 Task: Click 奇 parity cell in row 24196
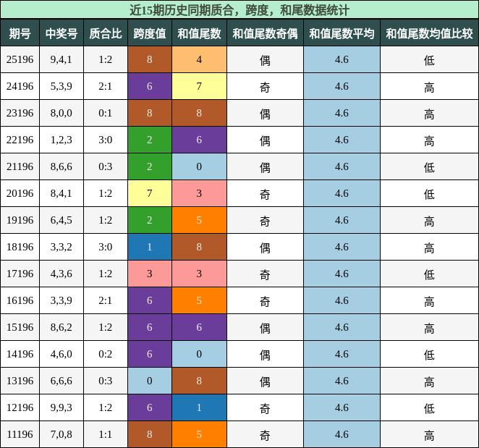(x=265, y=86)
